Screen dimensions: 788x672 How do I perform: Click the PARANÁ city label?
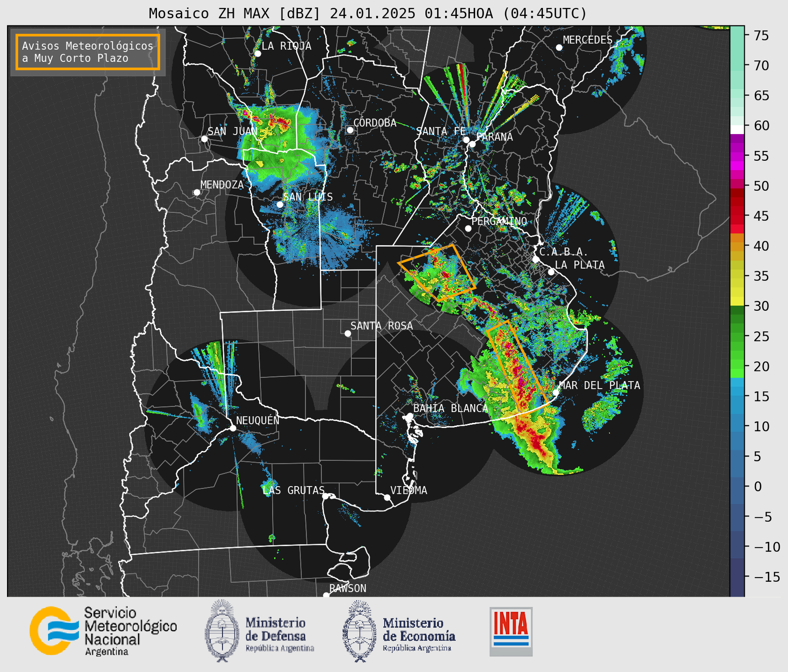[494, 137]
